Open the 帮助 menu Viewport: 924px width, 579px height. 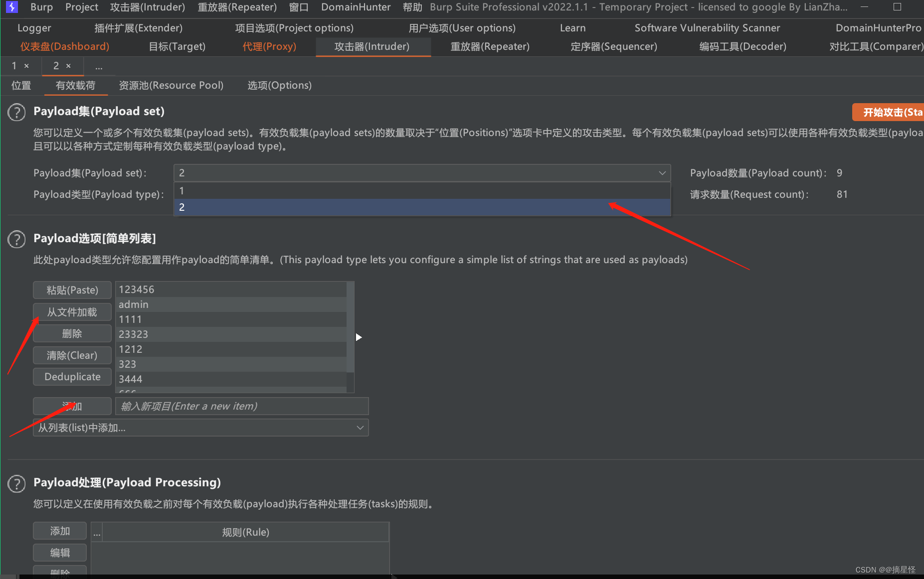[x=412, y=7]
